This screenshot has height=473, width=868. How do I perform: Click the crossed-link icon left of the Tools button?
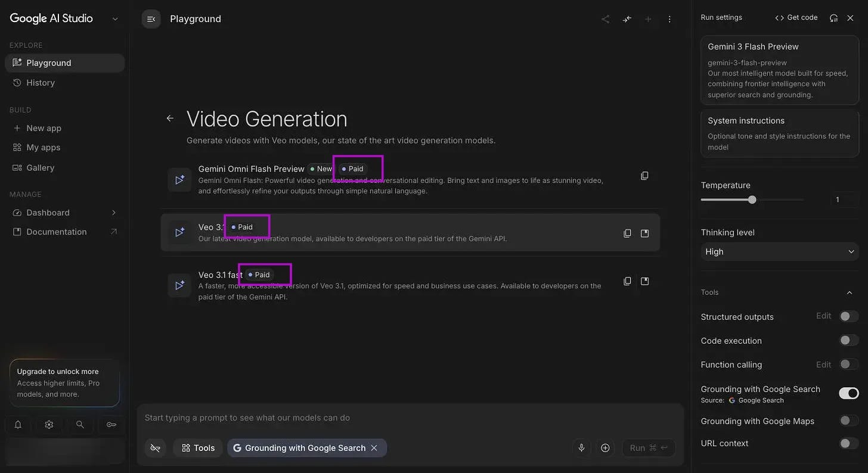pos(156,448)
